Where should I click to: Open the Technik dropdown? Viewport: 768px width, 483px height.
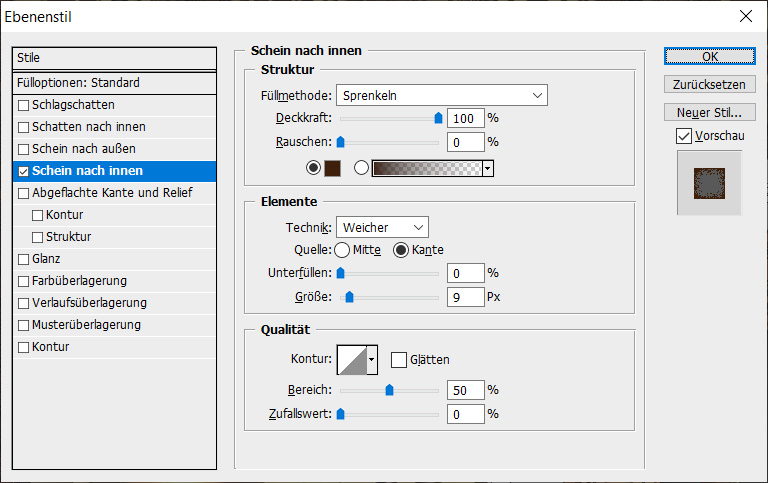[x=381, y=228]
